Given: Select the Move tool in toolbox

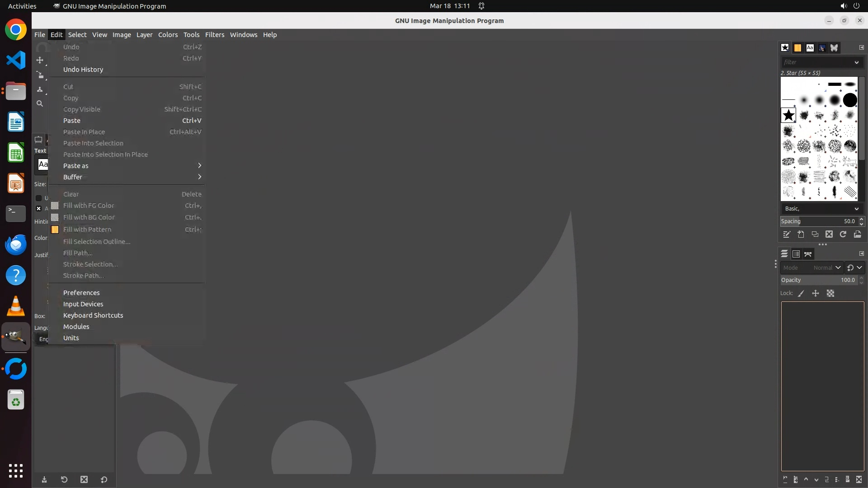Looking at the screenshot, I should coord(40,60).
